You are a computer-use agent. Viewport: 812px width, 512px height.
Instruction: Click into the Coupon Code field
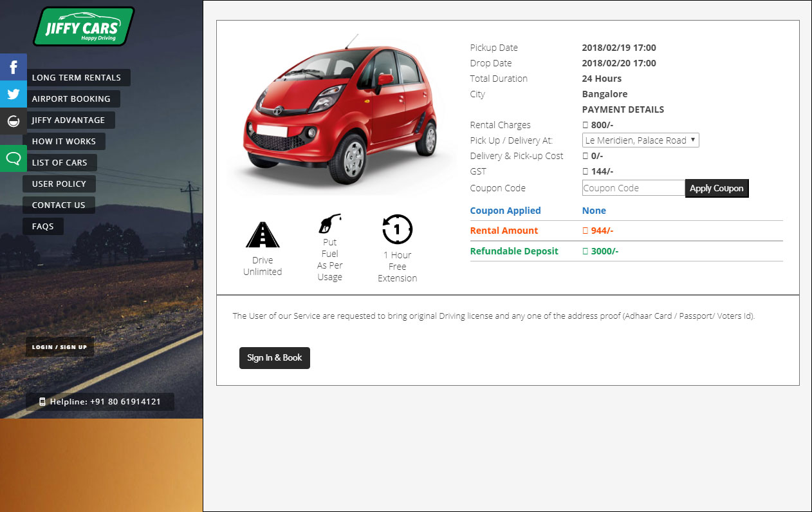pyautogui.click(x=633, y=188)
